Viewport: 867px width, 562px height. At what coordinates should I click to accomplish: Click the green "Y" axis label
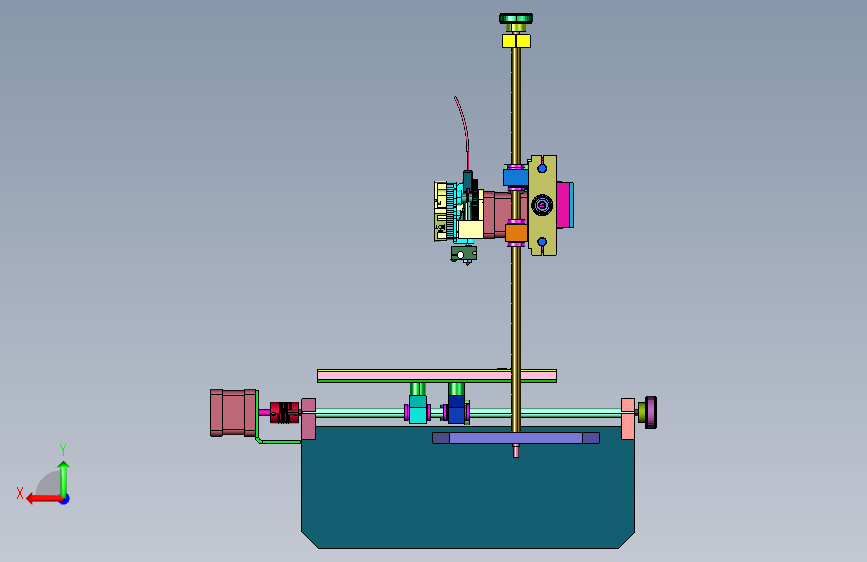pos(63,450)
